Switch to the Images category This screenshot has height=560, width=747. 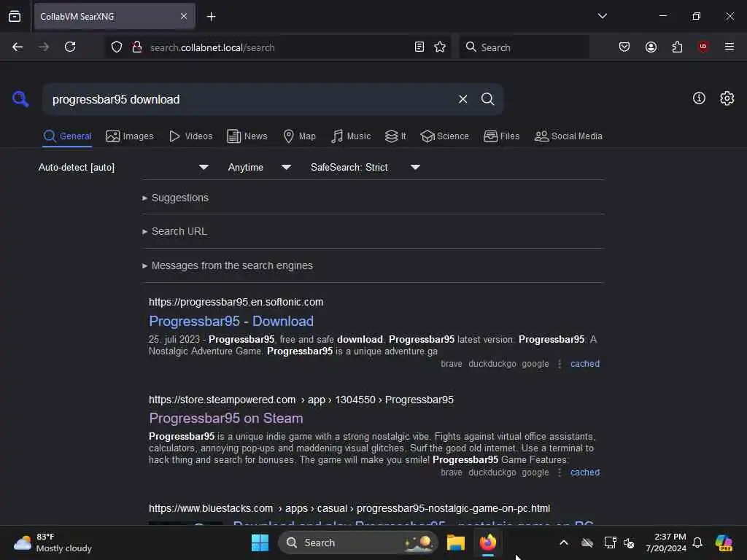(x=130, y=136)
